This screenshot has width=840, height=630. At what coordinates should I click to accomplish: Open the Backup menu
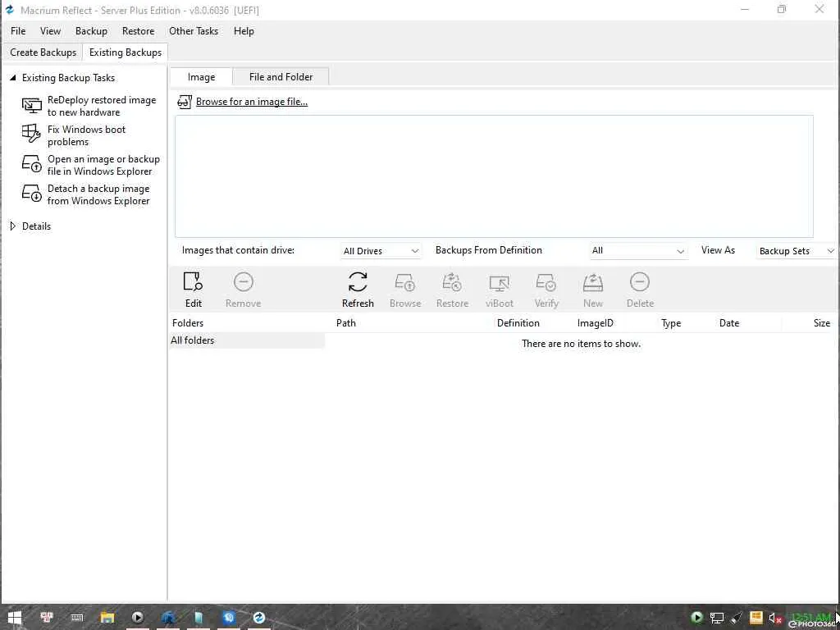pyautogui.click(x=91, y=31)
